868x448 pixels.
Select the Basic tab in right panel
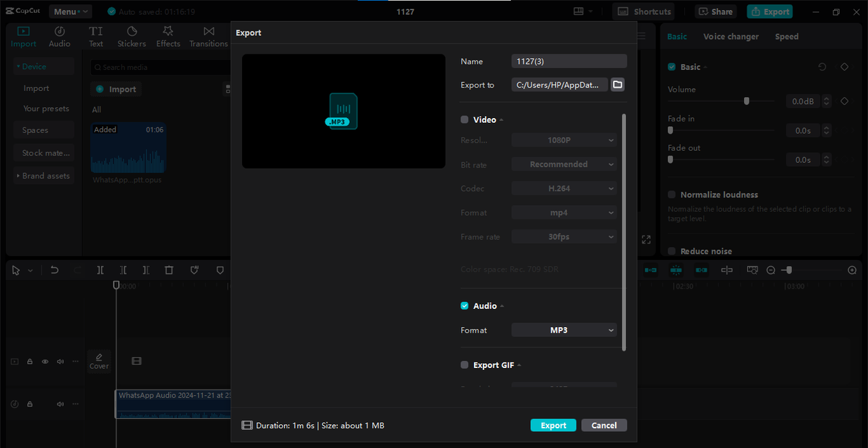tap(677, 37)
